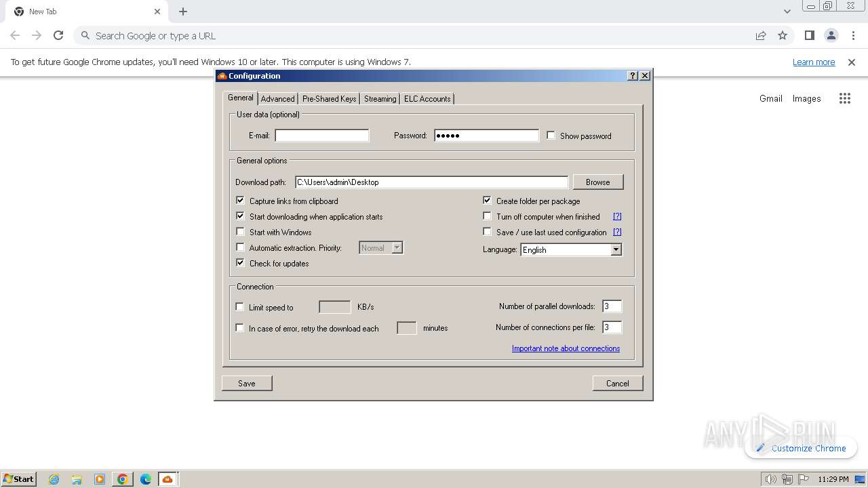Select the General tab
The height and width of the screenshot is (488, 868).
[240, 98]
